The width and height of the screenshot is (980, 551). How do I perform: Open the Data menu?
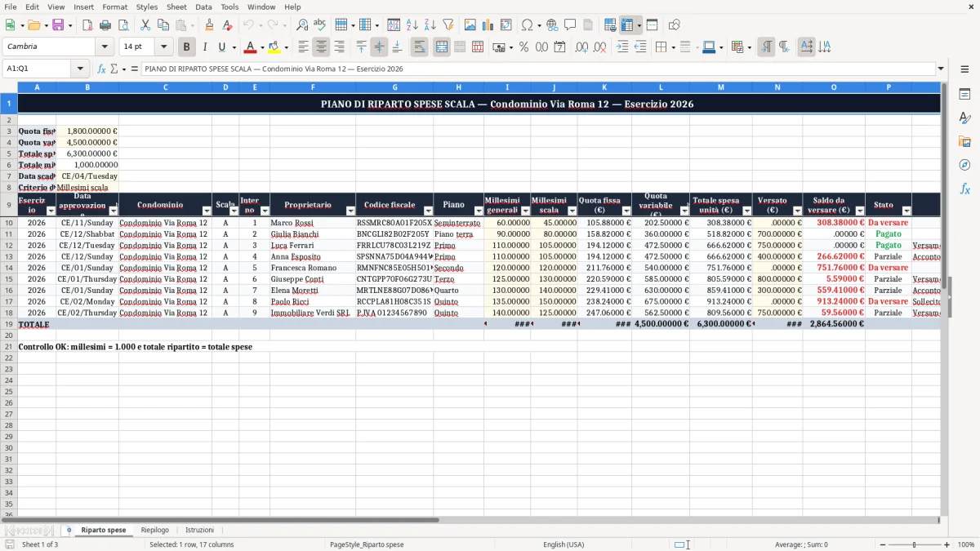click(203, 7)
